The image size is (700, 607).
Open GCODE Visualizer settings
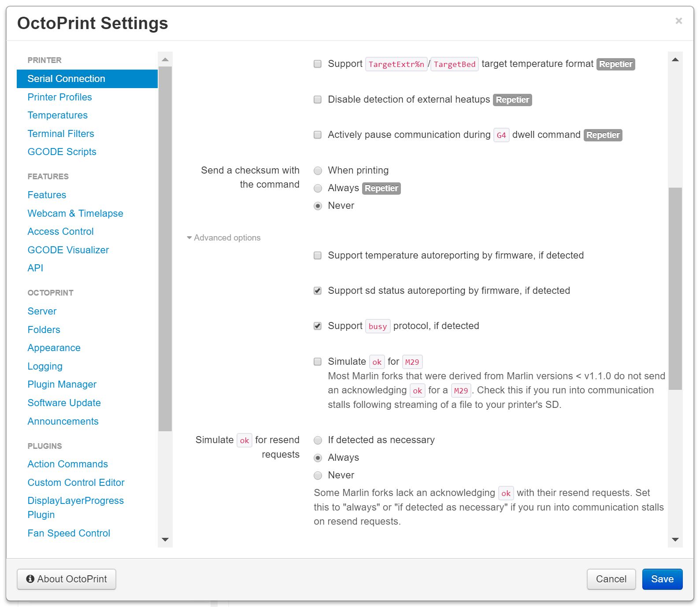pos(68,250)
